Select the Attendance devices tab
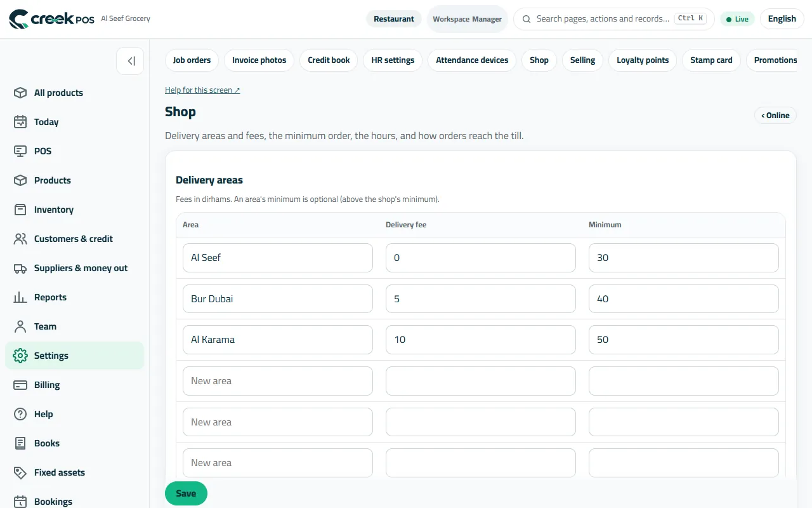The image size is (812, 508). [x=472, y=60]
